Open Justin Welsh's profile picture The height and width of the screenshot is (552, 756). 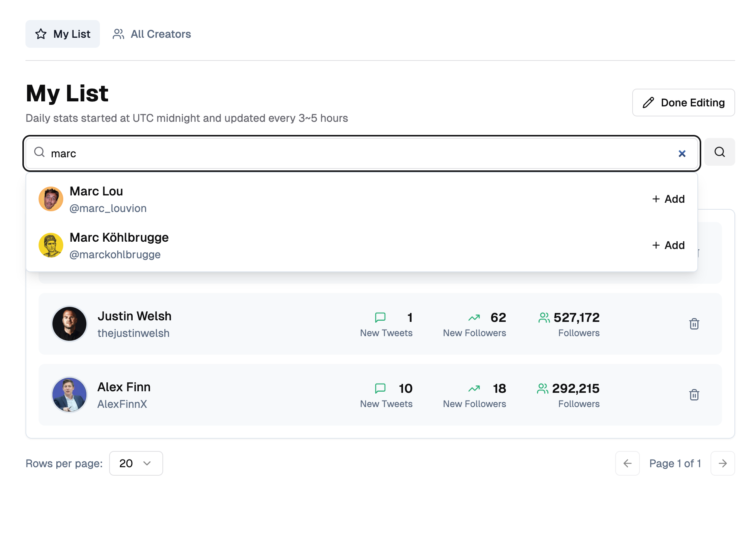tap(69, 324)
